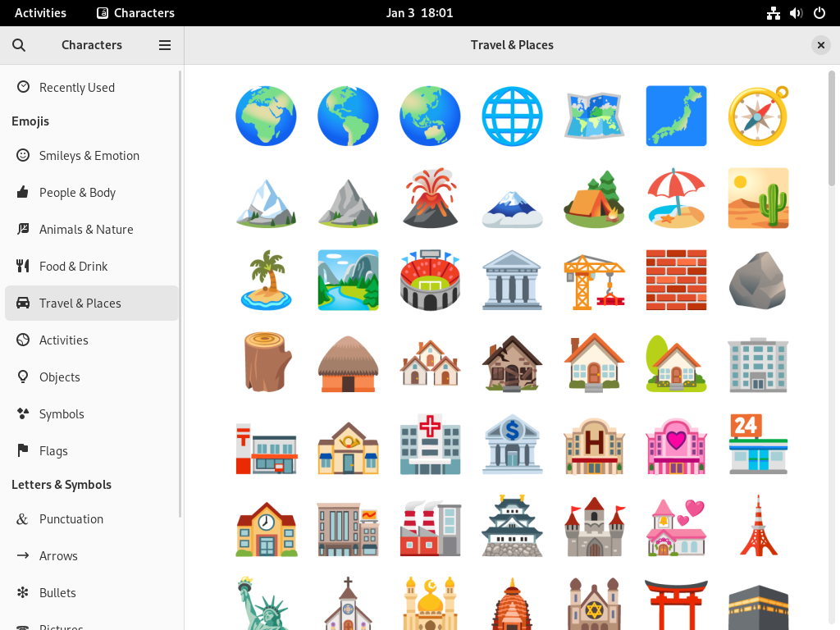Open the search icon in Characters sidebar
Screen dimensions: 840x630
(19, 45)
